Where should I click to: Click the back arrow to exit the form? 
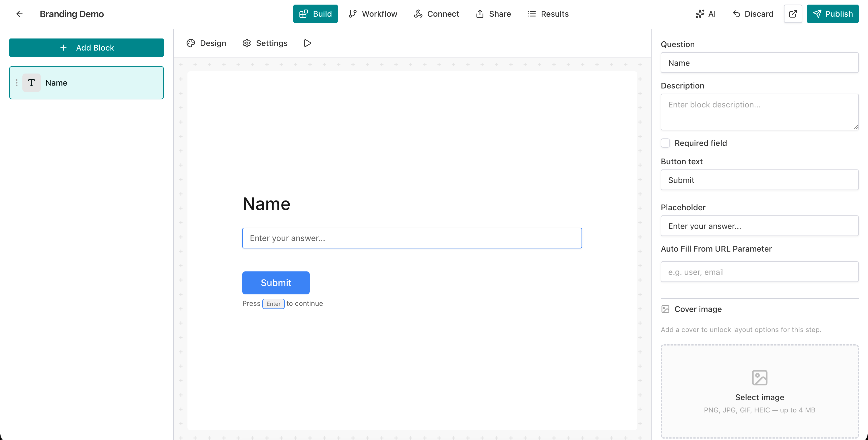tap(19, 14)
